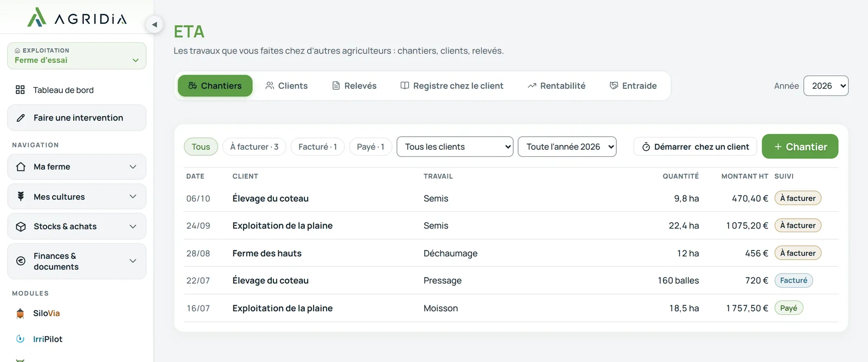
Task: Click the 1 757,50 € amount
Action: (x=747, y=308)
